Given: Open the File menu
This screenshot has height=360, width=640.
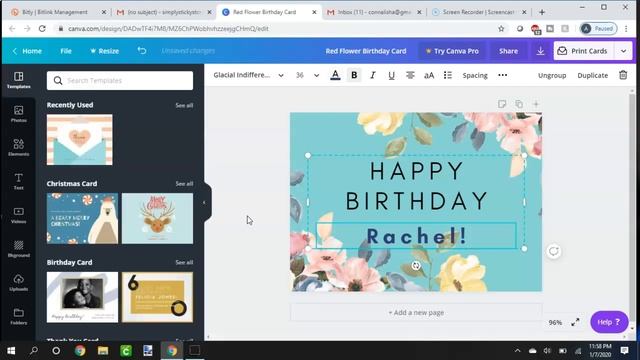Looking at the screenshot, I should tap(66, 51).
